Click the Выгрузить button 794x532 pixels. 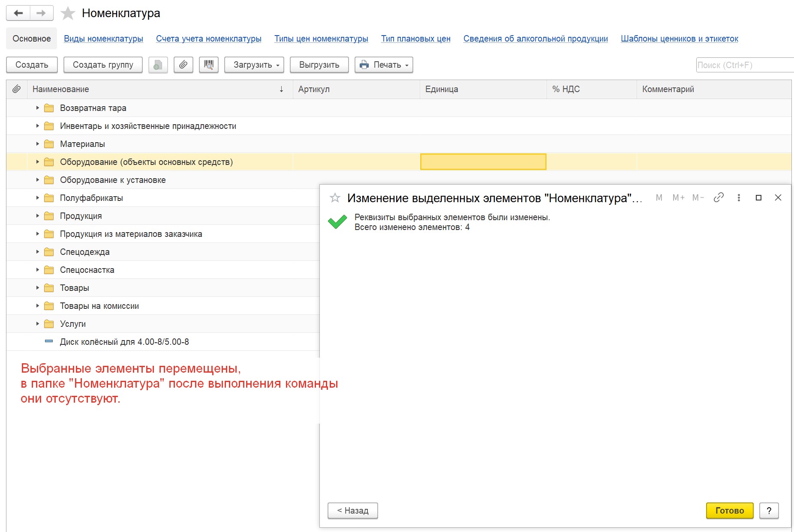[x=319, y=65]
